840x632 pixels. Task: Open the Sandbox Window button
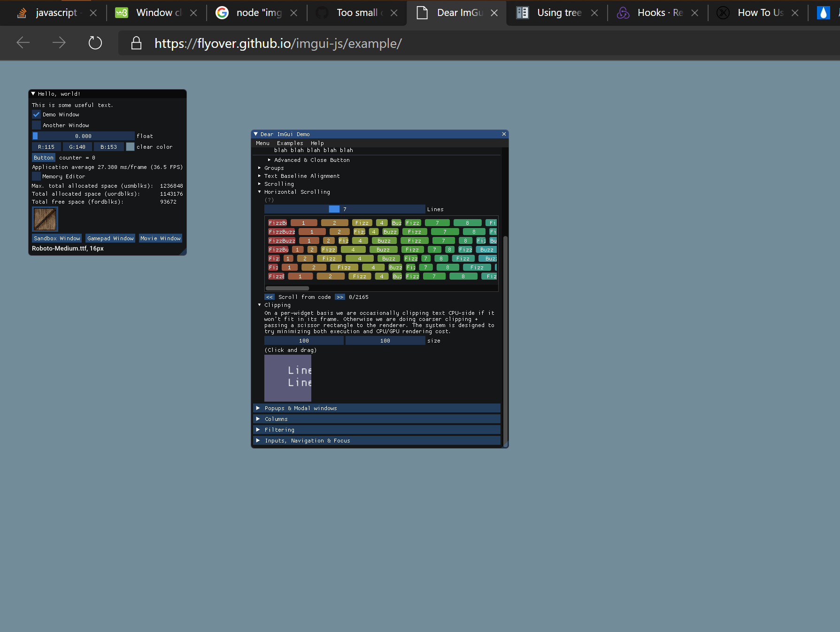pos(57,238)
